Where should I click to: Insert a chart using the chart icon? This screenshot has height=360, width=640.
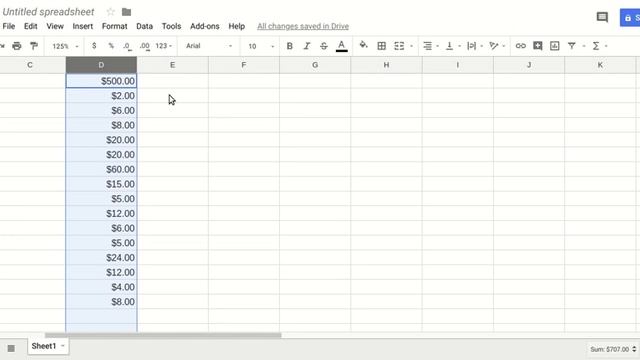(x=554, y=46)
